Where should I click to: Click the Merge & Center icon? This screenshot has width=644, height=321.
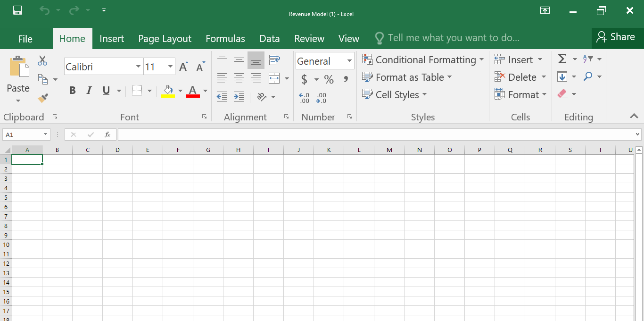pyautogui.click(x=274, y=78)
